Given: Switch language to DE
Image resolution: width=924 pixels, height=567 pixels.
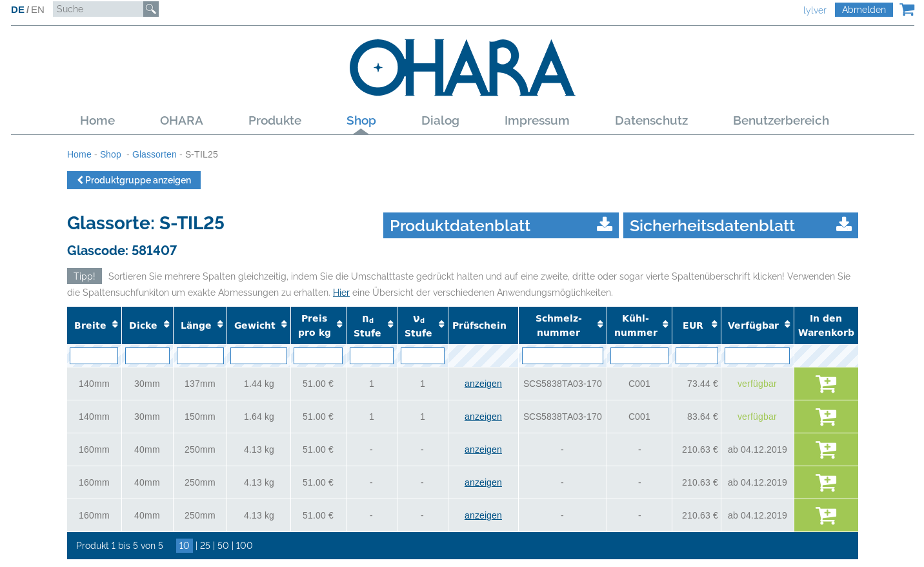Looking at the screenshot, I should click(x=17, y=10).
